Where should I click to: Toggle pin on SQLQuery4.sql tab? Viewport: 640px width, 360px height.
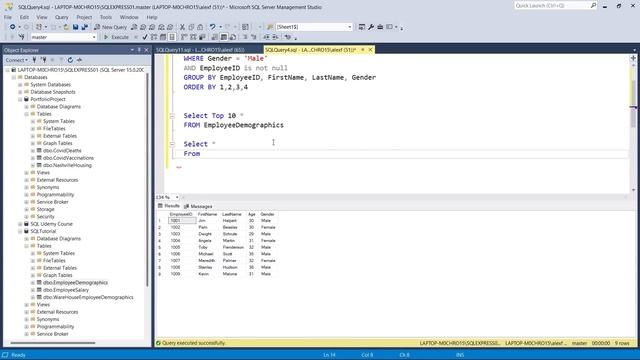(x=362, y=50)
